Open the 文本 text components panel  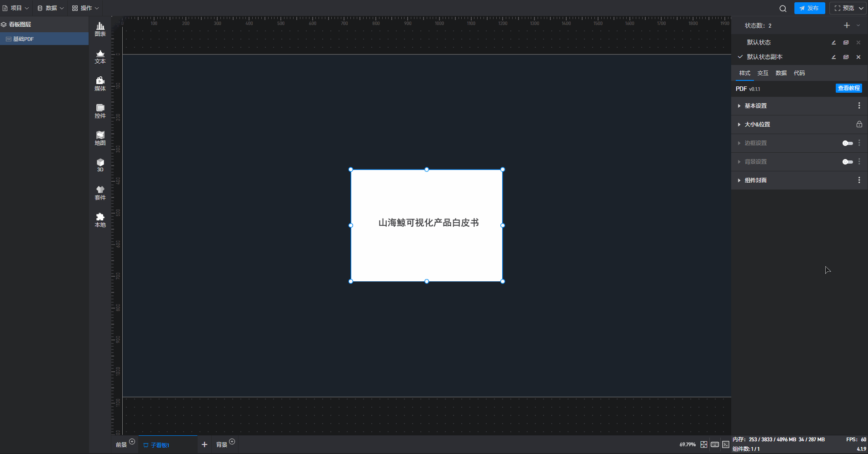(100, 57)
